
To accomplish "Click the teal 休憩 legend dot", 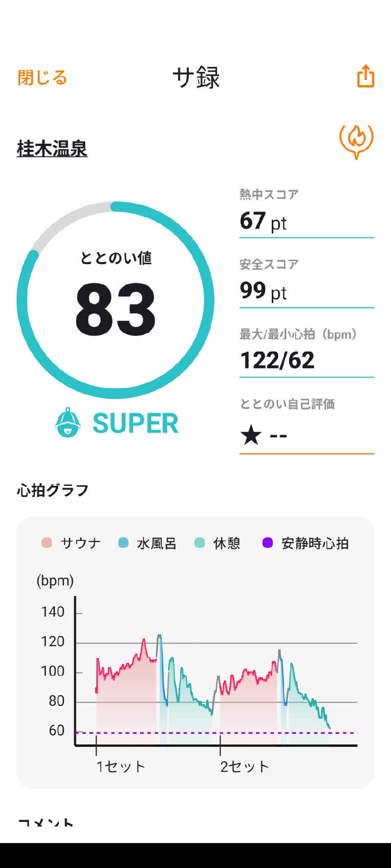I will click(199, 543).
